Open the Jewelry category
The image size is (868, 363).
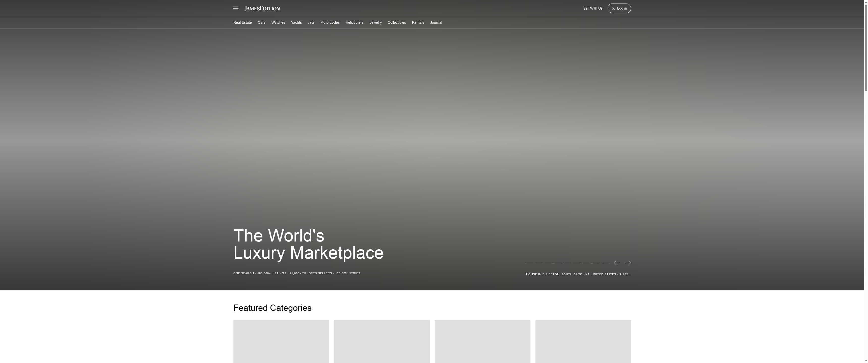coord(375,22)
